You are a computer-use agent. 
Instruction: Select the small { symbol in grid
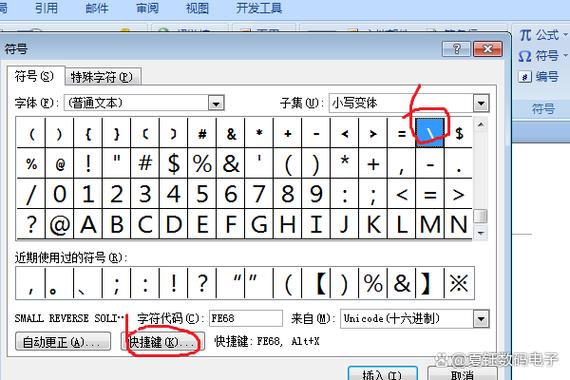click(x=88, y=133)
